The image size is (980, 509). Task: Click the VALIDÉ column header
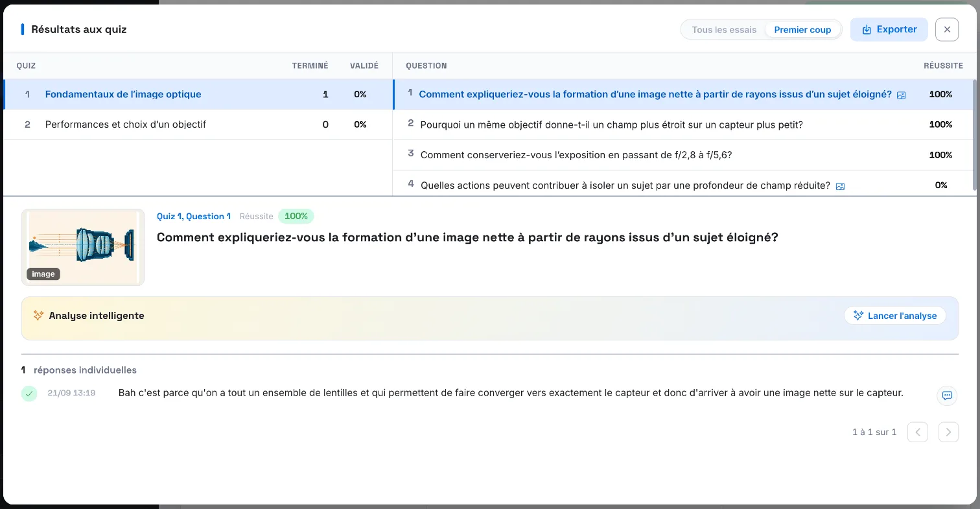(364, 65)
